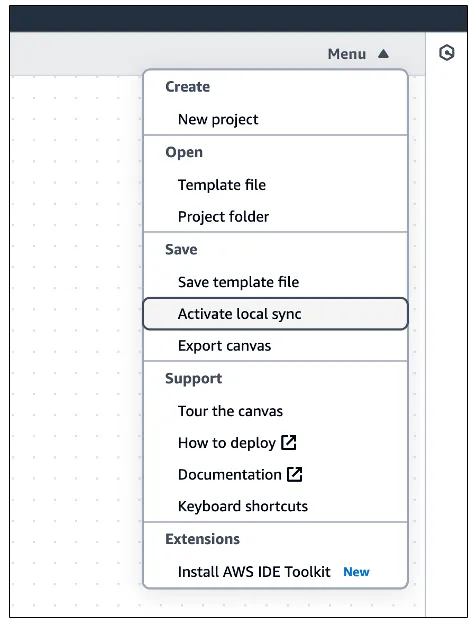
Task: Open the How to deploy link
Action: point(227,443)
